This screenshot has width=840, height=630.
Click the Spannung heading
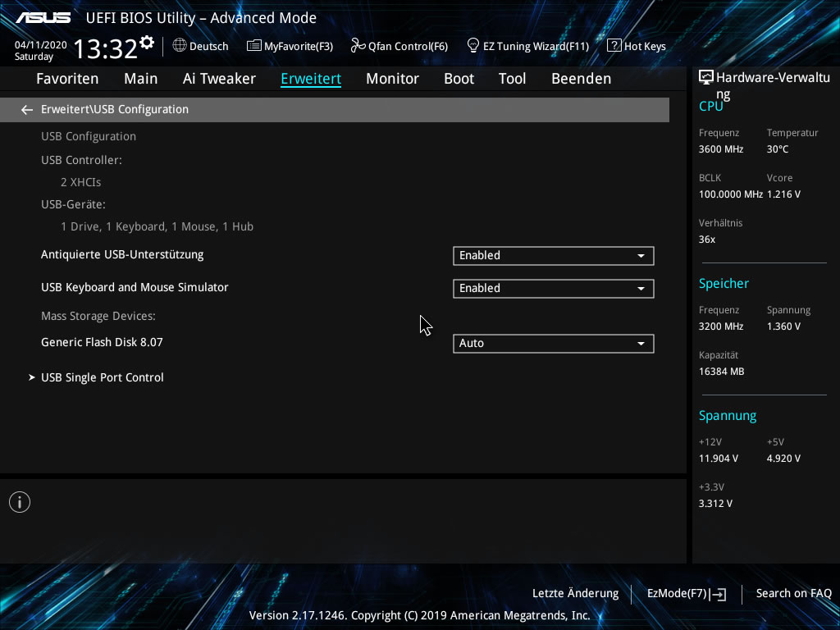[728, 416]
